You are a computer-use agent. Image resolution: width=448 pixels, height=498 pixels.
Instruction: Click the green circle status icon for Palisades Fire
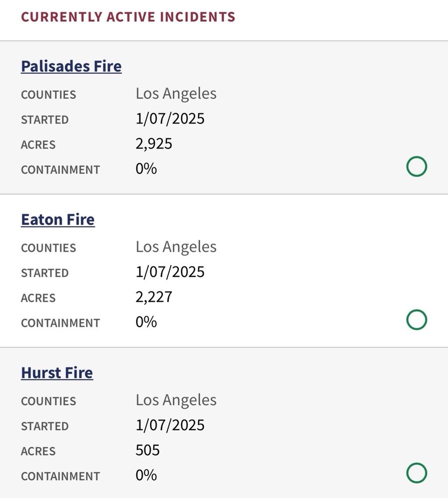(417, 167)
